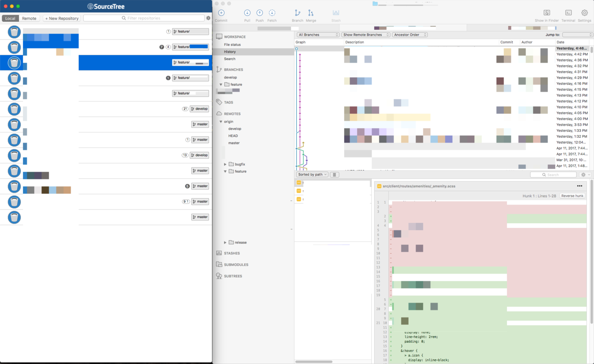Viewport: 594px width, 364px height.
Task: Click the Reverse hunk button
Action: click(572, 196)
